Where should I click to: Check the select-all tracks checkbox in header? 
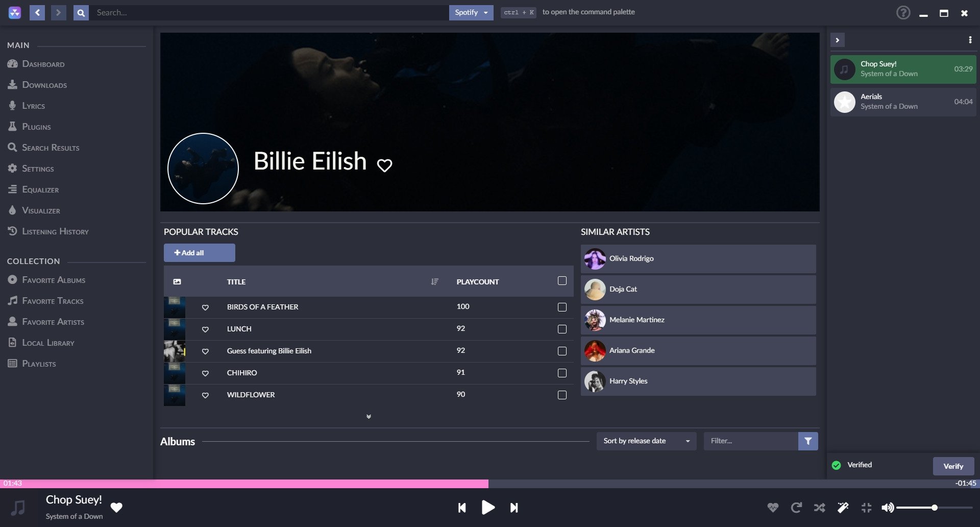click(562, 281)
